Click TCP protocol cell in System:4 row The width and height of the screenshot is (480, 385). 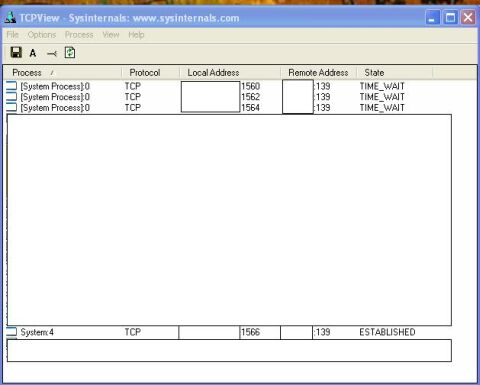coord(133,332)
